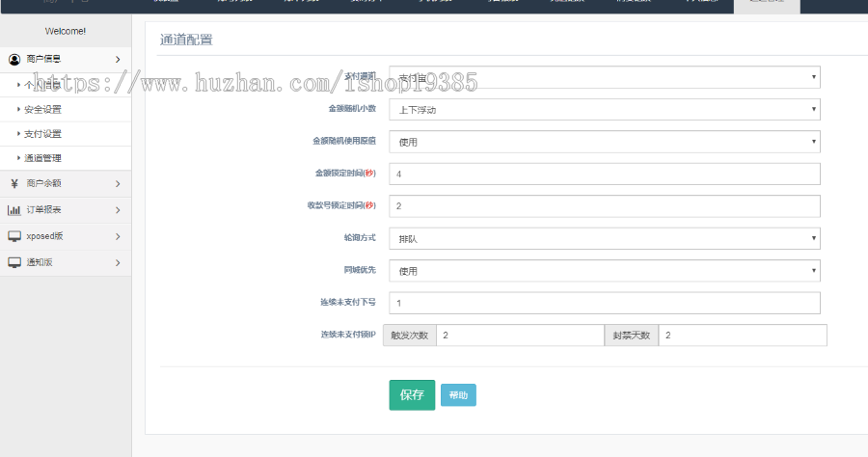Image resolution: width=868 pixels, height=457 pixels.
Task: Focus the 连续未支付下号 input field
Action: coord(605,303)
